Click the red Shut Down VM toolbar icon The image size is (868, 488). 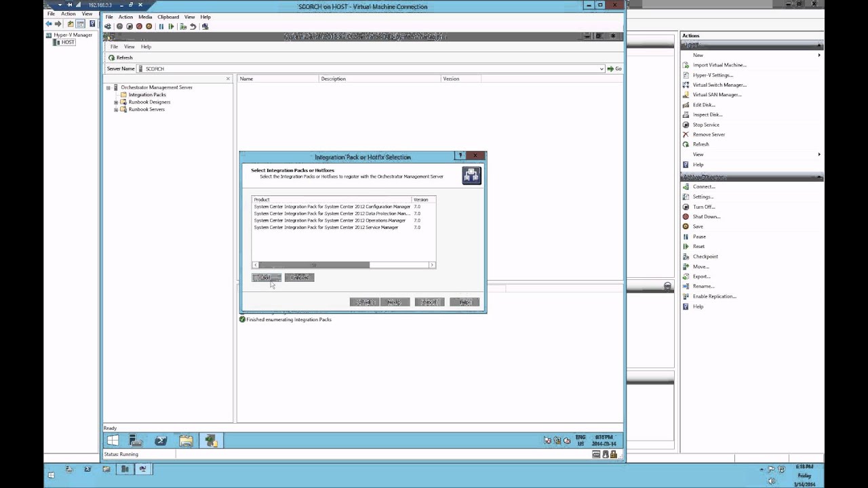(x=139, y=26)
